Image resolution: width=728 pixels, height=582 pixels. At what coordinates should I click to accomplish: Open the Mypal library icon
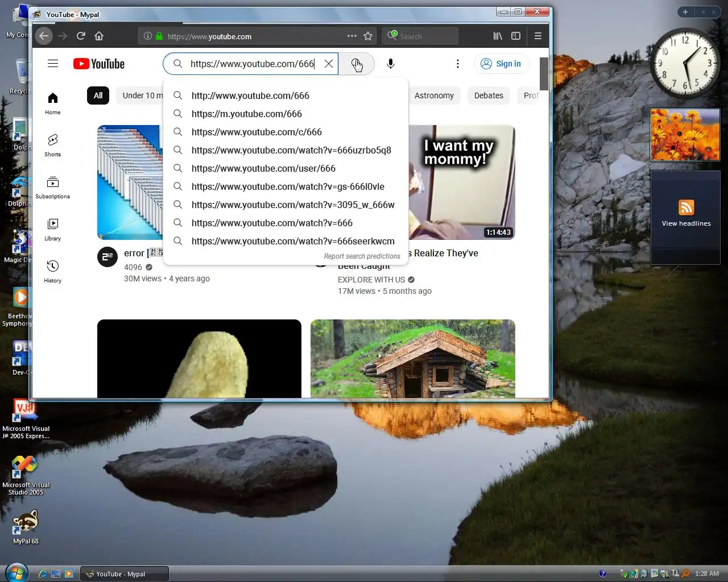tap(498, 36)
